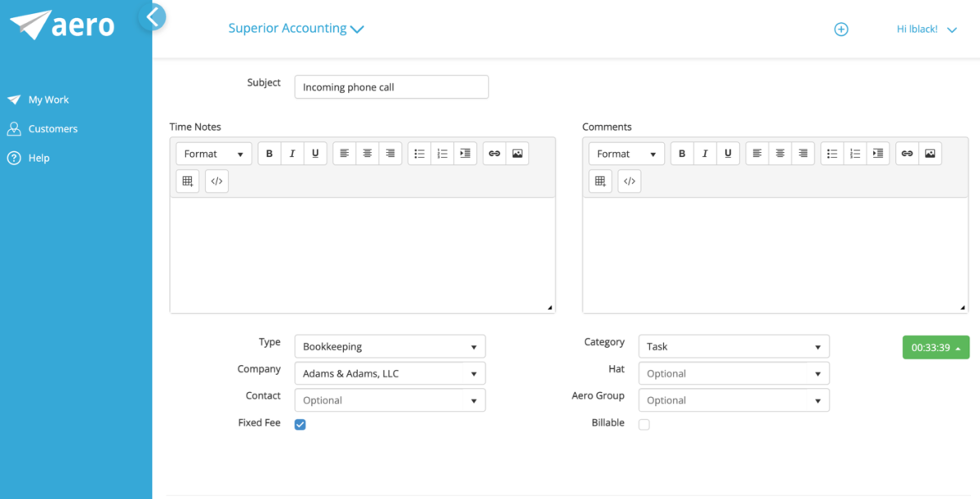Click the create new plus icon
This screenshot has width=980, height=499.
(x=841, y=29)
